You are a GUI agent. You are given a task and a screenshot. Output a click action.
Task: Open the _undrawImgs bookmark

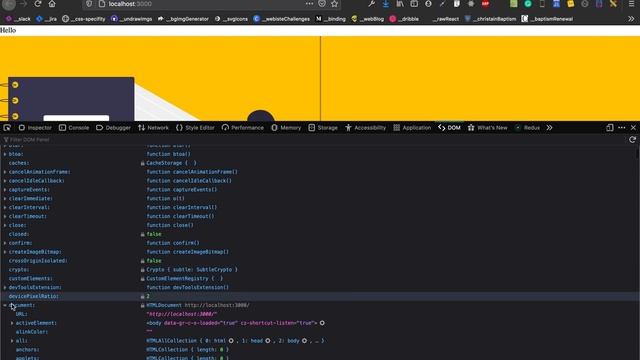coord(131,19)
